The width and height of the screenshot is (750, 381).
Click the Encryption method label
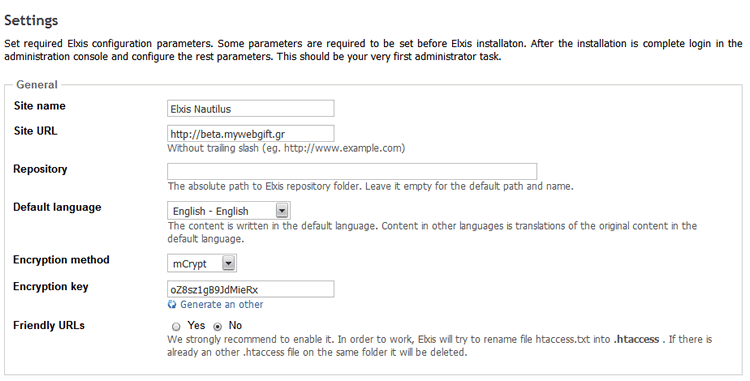(x=61, y=260)
